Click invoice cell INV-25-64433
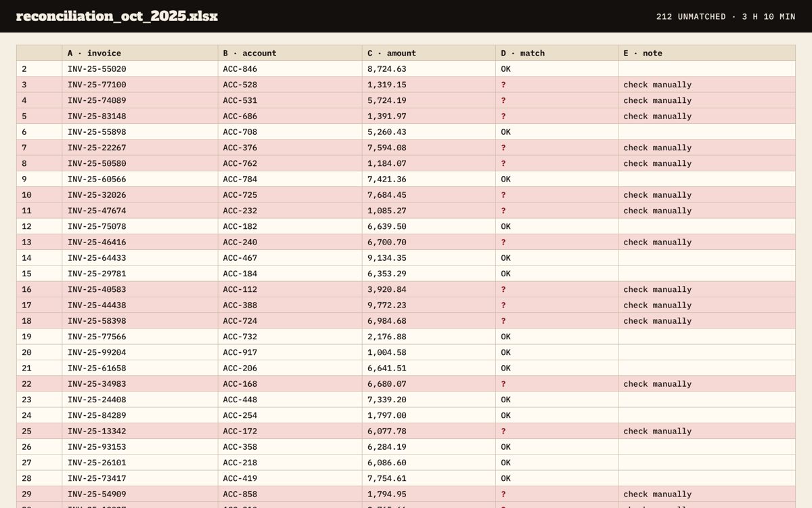The image size is (812, 508). click(140, 258)
